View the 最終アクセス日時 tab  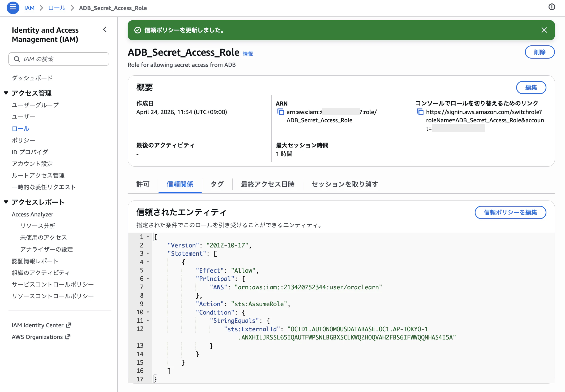(x=267, y=184)
